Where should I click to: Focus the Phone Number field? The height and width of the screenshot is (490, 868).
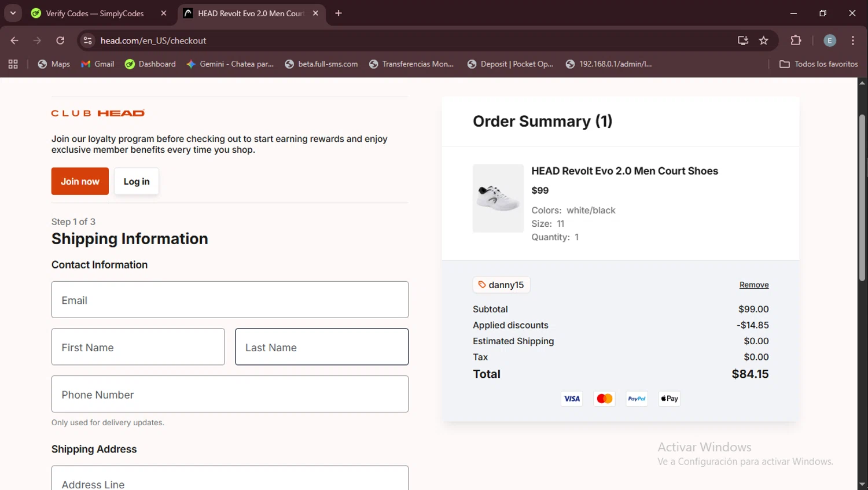[x=230, y=394]
